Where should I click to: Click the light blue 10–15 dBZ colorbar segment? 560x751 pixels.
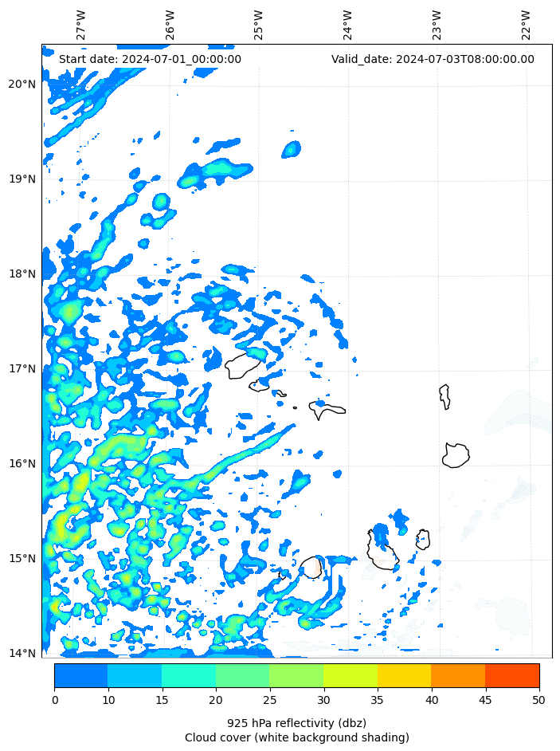(134, 675)
